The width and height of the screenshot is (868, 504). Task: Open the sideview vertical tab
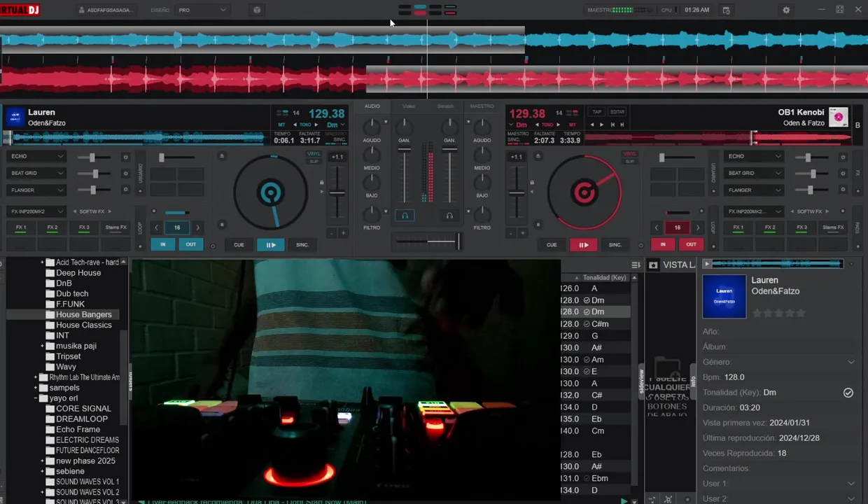pyautogui.click(x=640, y=383)
